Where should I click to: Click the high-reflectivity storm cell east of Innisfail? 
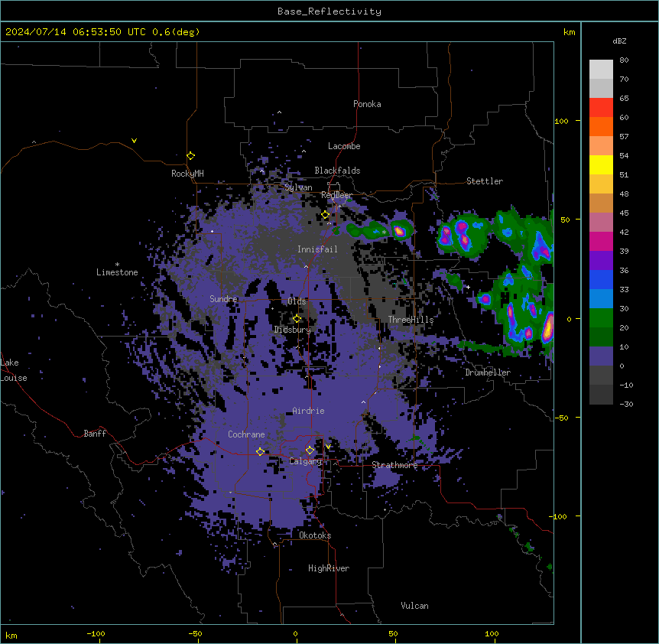(x=399, y=230)
